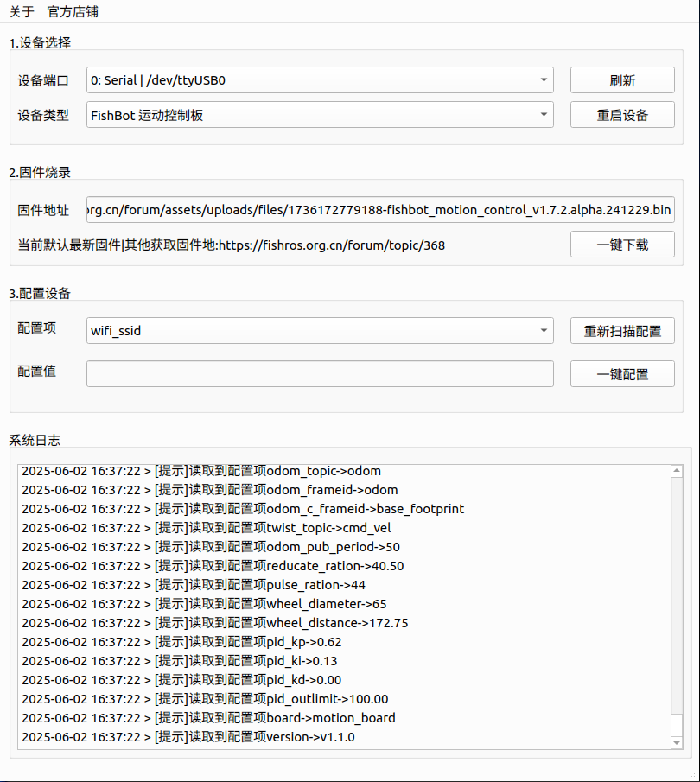The width and height of the screenshot is (700, 782).
Task: Click the log scrollbar up arrow
Action: point(677,471)
